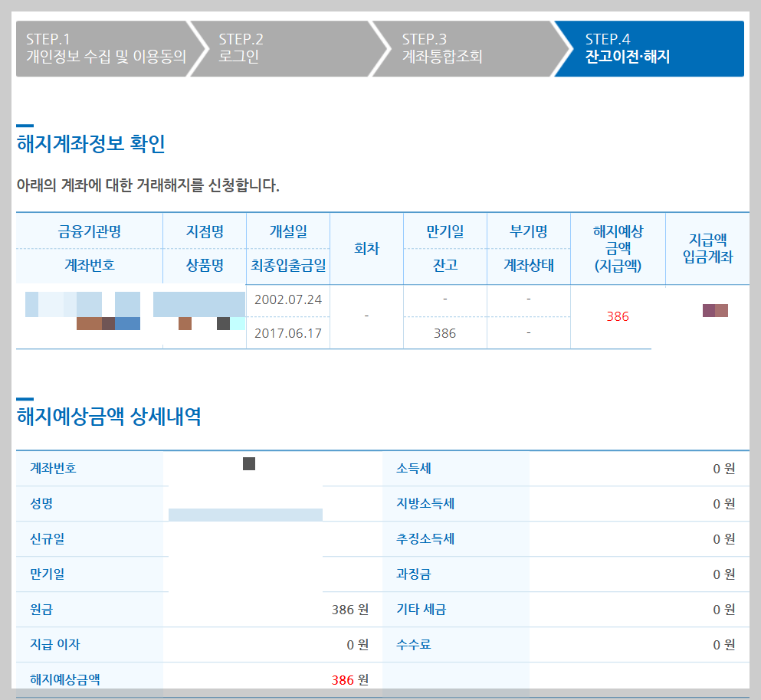Click the 지급액 입금계좌 column header
Screen dimensions: 761x700
(x=707, y=248)
